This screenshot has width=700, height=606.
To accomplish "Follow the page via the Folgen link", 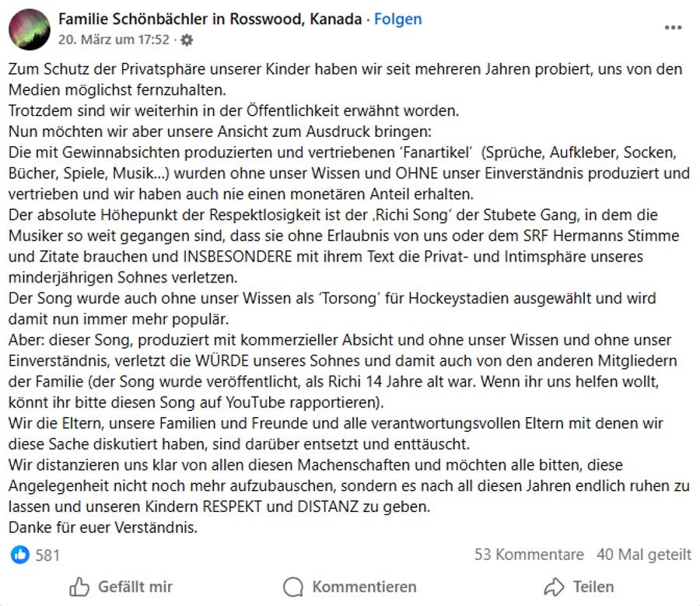I will pyautogui.click(x=398, y=19).
